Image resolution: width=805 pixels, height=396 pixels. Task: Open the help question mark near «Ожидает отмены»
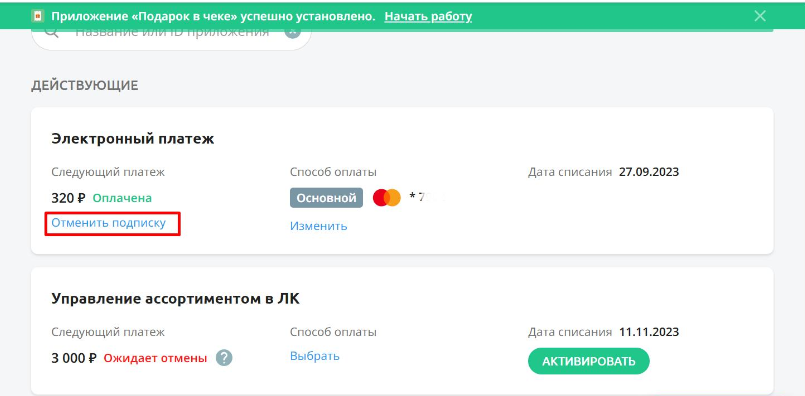click(224, 357)
